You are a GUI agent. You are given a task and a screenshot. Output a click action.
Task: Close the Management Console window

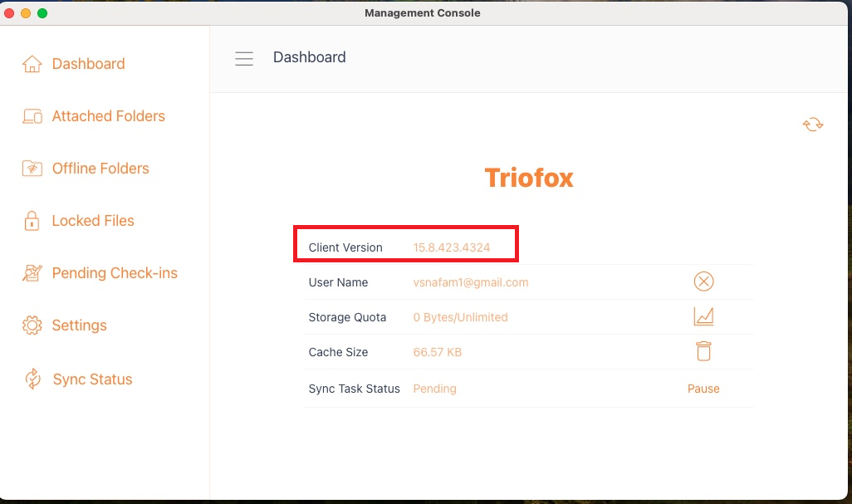point(9,13)
